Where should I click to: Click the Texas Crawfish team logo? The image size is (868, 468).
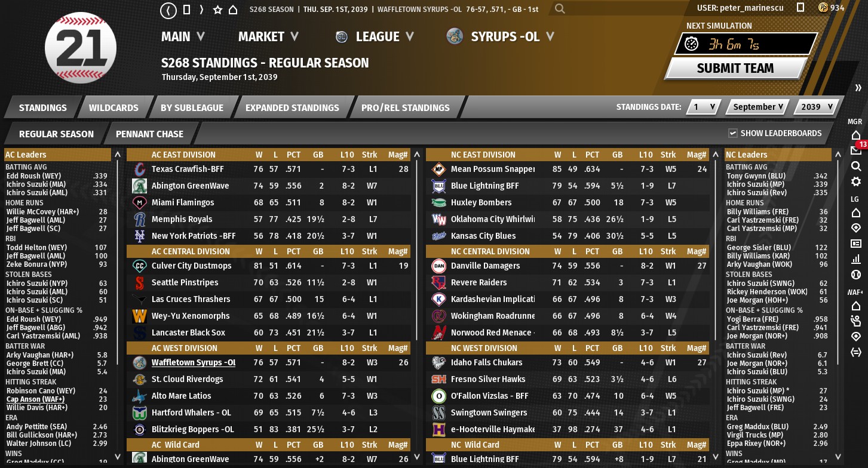click(139, 169)
